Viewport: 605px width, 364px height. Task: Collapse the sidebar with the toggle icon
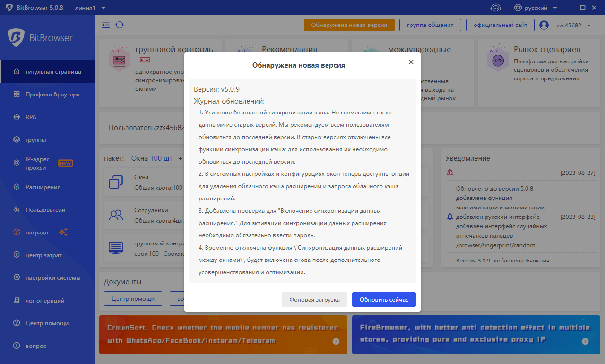click(106, 25)
